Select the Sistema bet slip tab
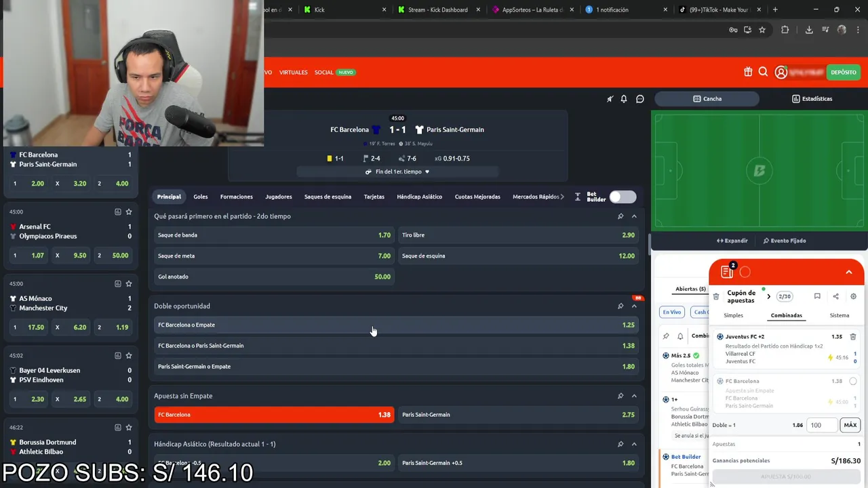 pyautogui.click(x=840, y=315)
